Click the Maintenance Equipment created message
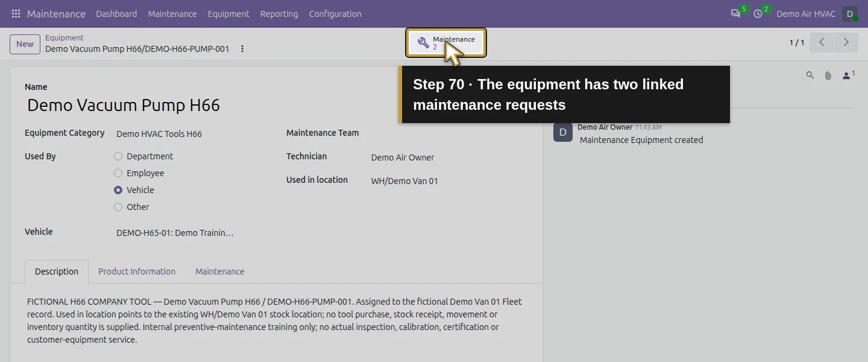The image size is (868, 362). tap(641, 140)
